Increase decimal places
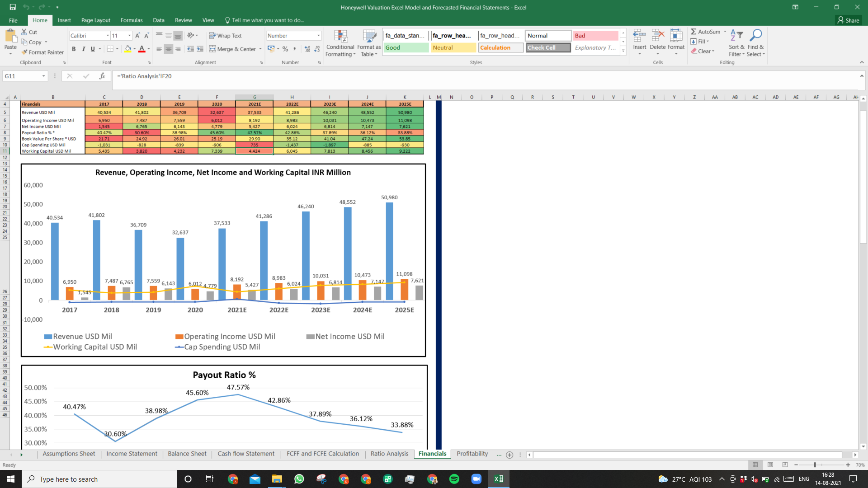Image resolution: width=868 pixels, height=488 pixels. click(x=307, y=49)
